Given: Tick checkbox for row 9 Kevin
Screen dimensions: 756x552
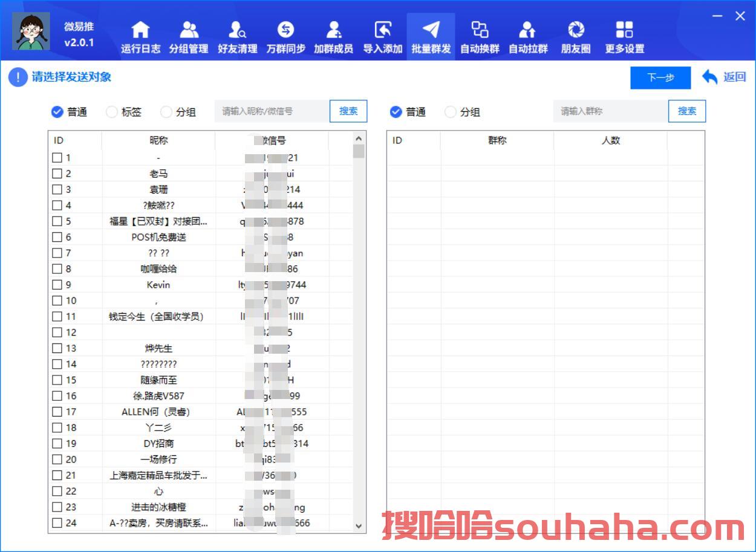Looking at the screenshot, I should point(57,285).
